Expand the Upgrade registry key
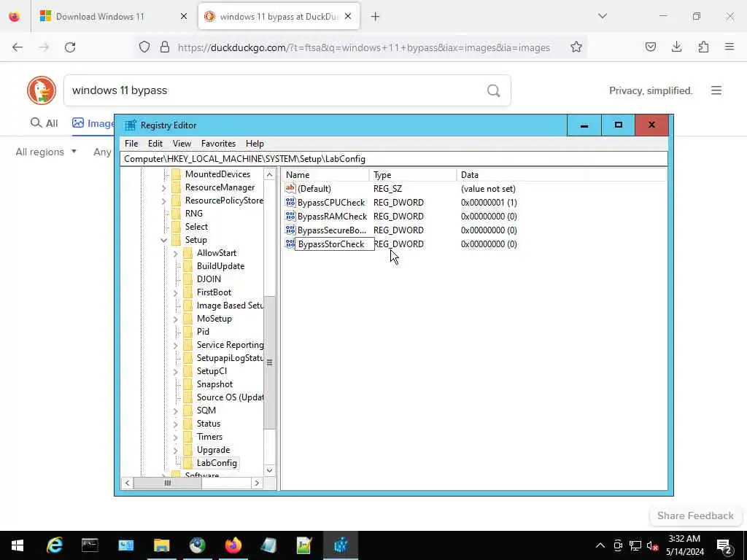Viewport: 747px width, 560px height. tap(175, 450)
